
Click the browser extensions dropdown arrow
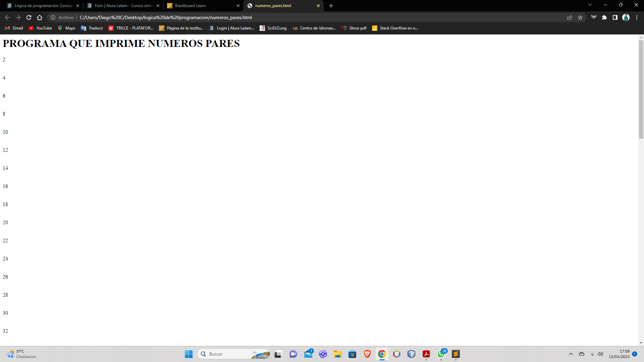604,17
